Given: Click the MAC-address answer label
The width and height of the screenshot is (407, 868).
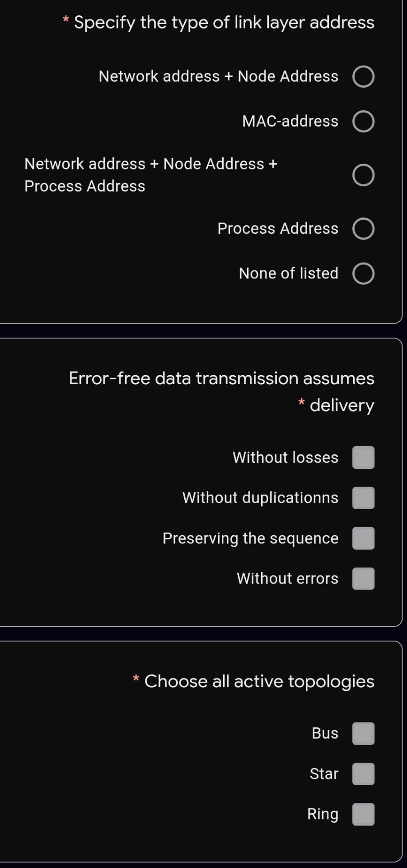Looking at the screenshot, I should pyautogui.click(x=290, y=121).
